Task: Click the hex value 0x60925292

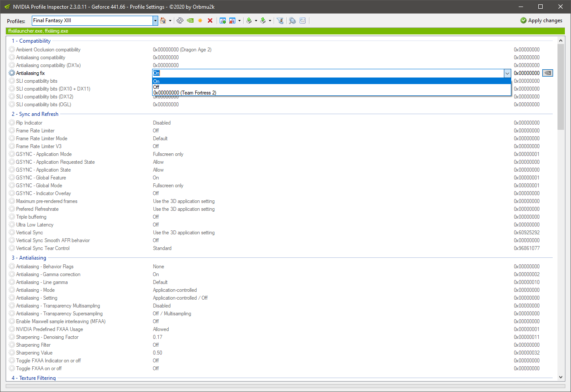Action: tap(527, 233)
